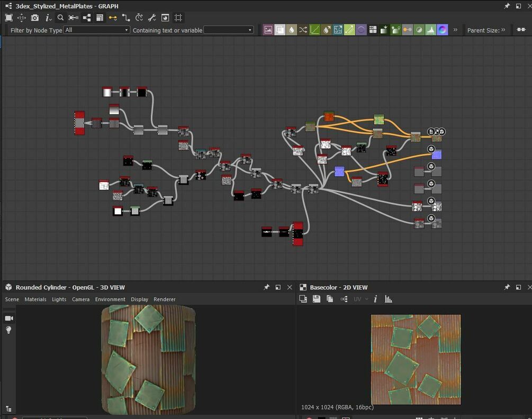Open the Materials menu in 3D View
Screen dimensions: 532x419
pyautogui.click(x=35, y=299)
